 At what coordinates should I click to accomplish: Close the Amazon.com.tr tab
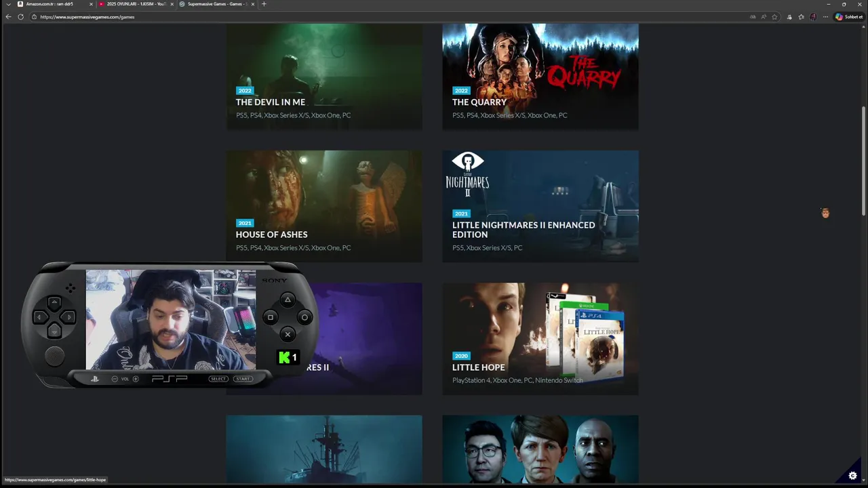point(91,4)
